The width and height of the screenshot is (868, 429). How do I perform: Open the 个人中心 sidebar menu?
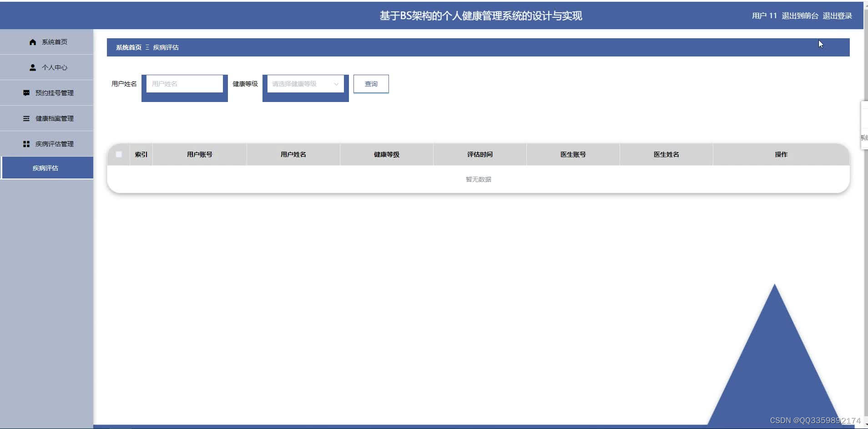coord(46,67)
